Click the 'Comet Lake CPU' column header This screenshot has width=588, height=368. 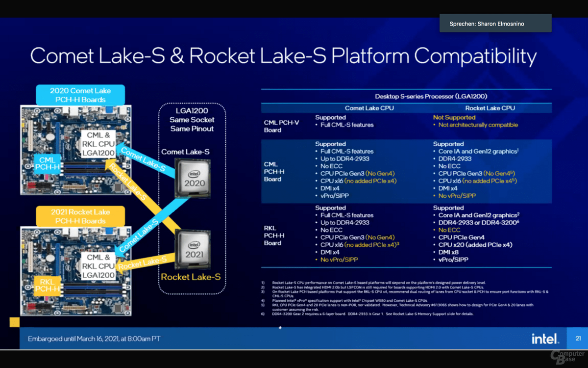(368, 108)
